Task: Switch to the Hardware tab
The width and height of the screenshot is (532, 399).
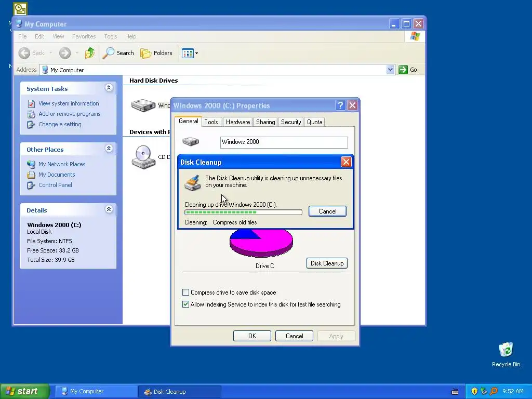Action: point(238,122)
